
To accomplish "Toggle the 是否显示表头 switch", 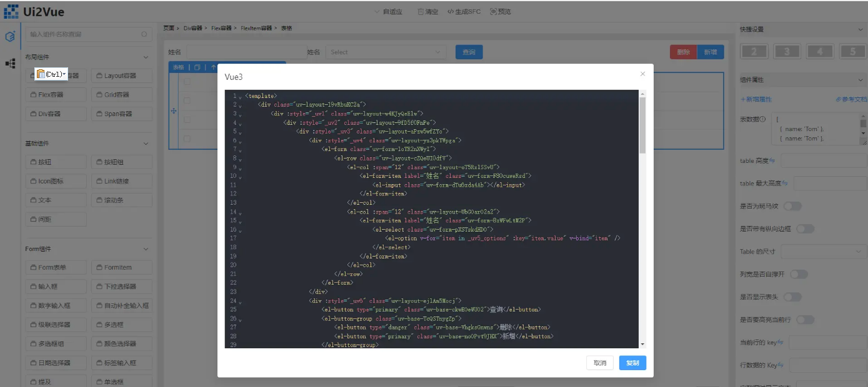I will (x=792, y=297).
